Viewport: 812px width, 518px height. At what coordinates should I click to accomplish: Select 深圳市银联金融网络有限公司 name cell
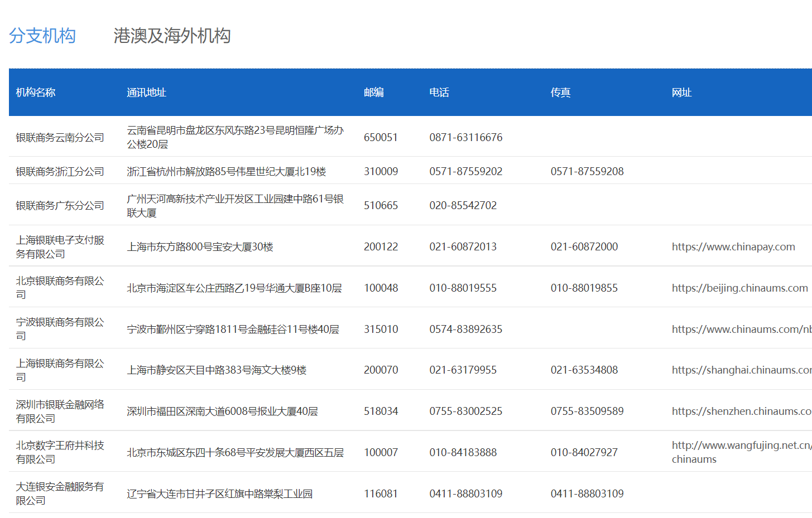(x=60, y=411)
